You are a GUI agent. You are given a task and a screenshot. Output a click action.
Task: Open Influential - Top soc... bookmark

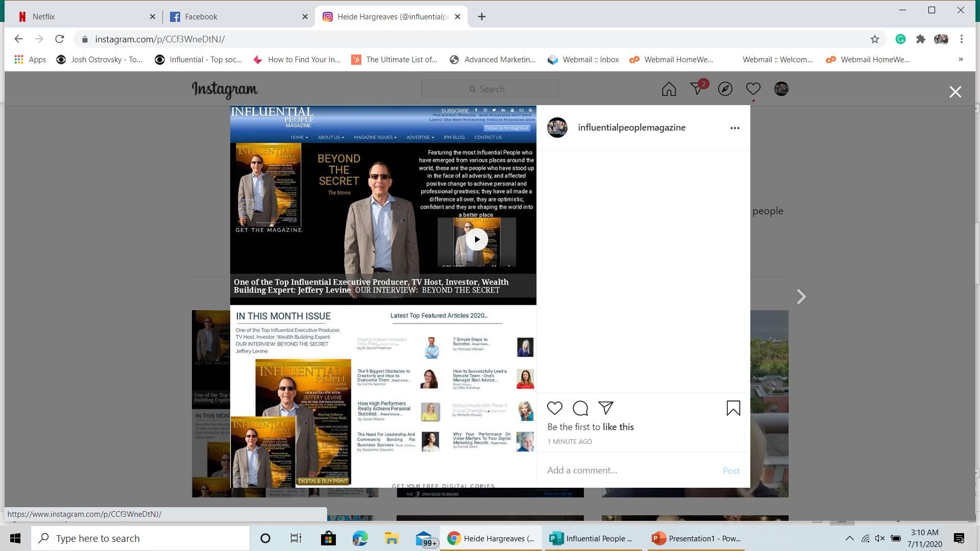[199, 60]
